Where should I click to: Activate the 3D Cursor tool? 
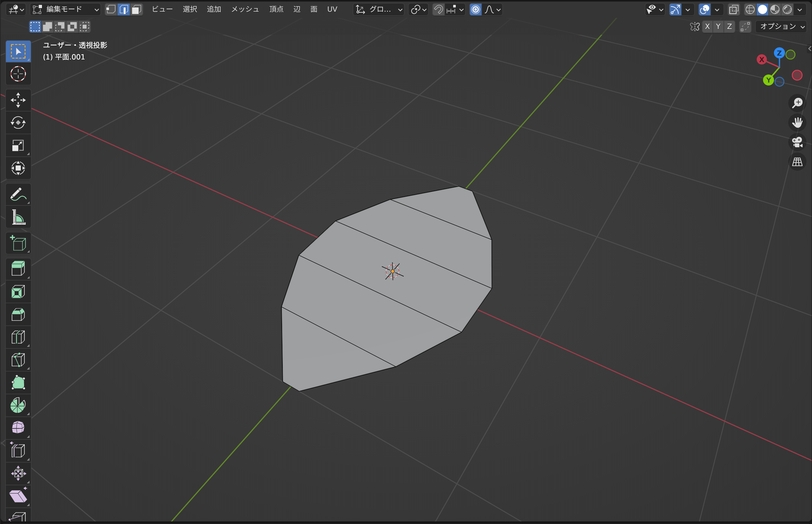pos(18,74)
